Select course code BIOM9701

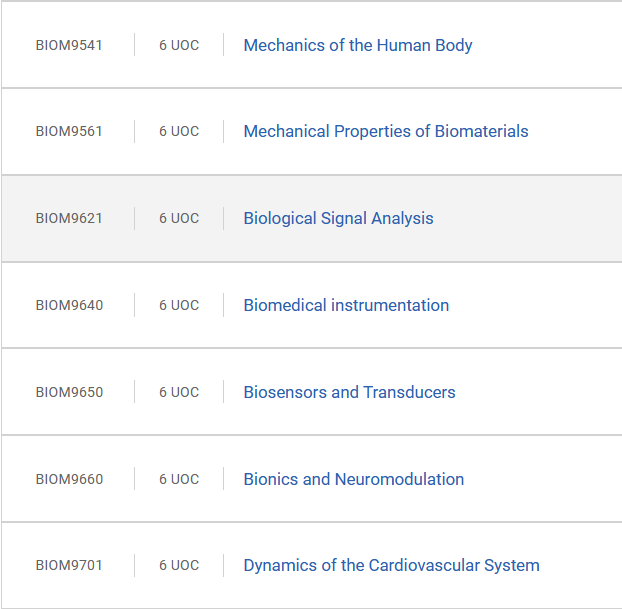[x=69, y=565]
